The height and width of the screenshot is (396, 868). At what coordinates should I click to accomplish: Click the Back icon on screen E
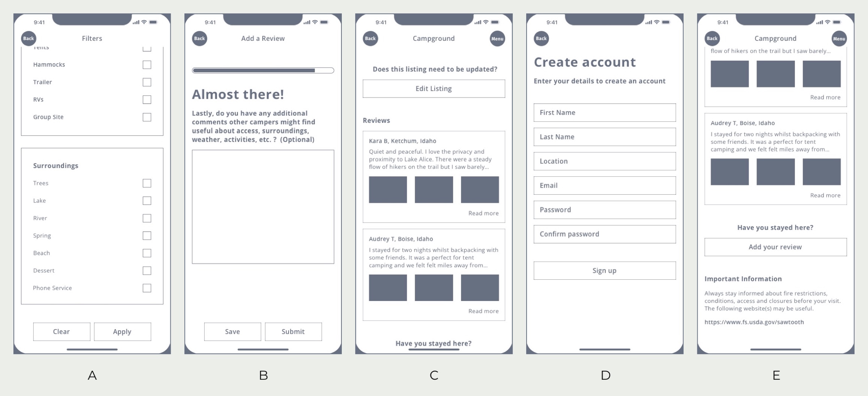point(711,38)
